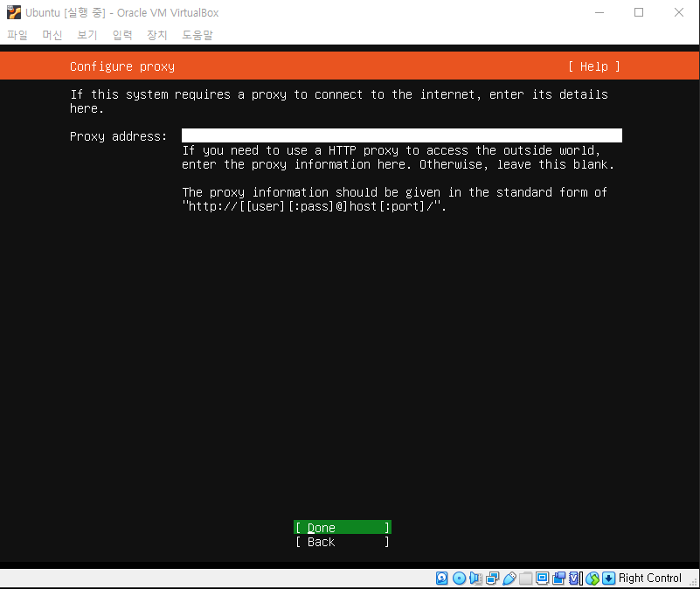700x589 pixels.
Task: Open the 장치 menu
Action: click(157, 35)
